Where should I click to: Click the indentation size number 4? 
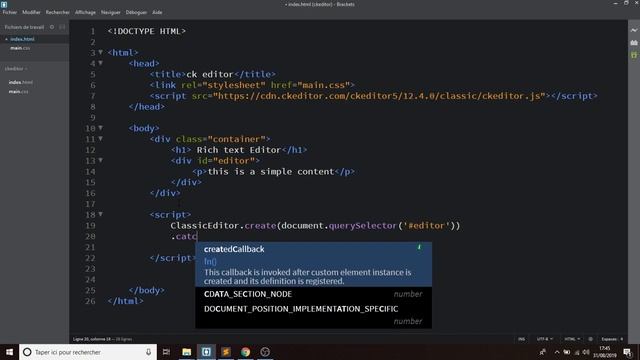(x=622, y=339)
